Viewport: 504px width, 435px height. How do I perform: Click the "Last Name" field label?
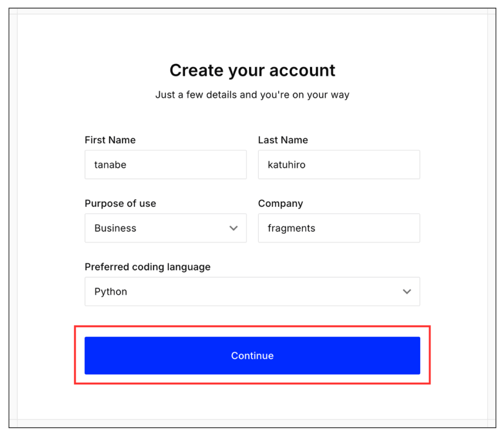283,140
